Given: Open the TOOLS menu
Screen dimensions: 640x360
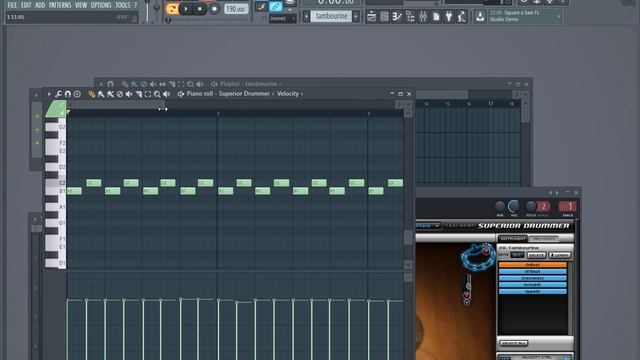Looking at the screenshot, I should click(x=122, y=5).
